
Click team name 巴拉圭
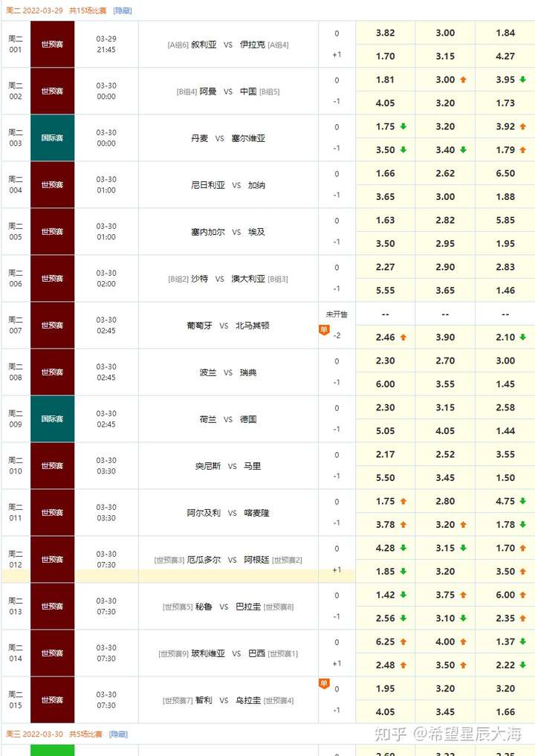[x=248, y=607]
